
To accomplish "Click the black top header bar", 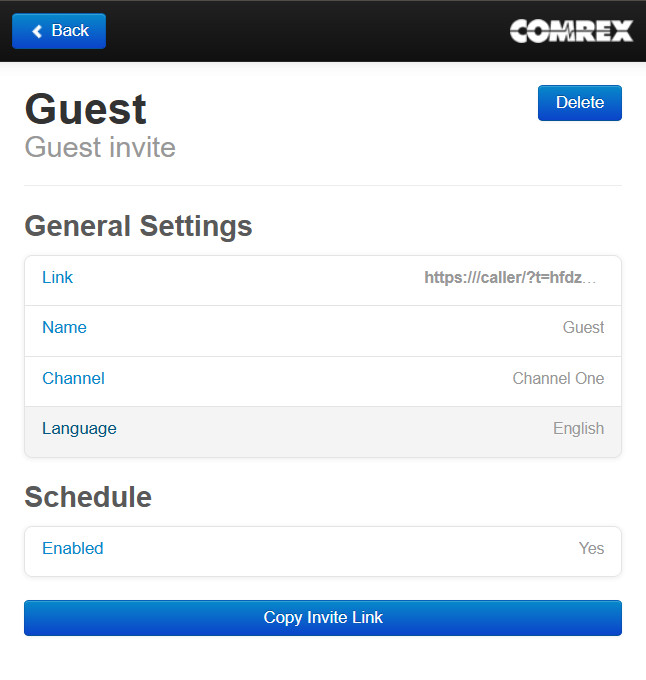I will (300, 31).
